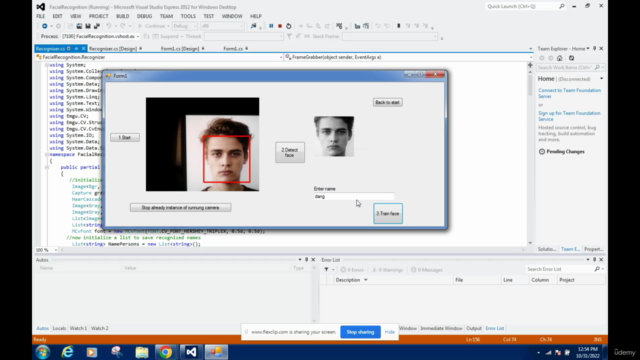Screen dimensions: 640x360
Task: Switch to Recognizer.cs [Design] tab
Action: click(x=113, y=49)
